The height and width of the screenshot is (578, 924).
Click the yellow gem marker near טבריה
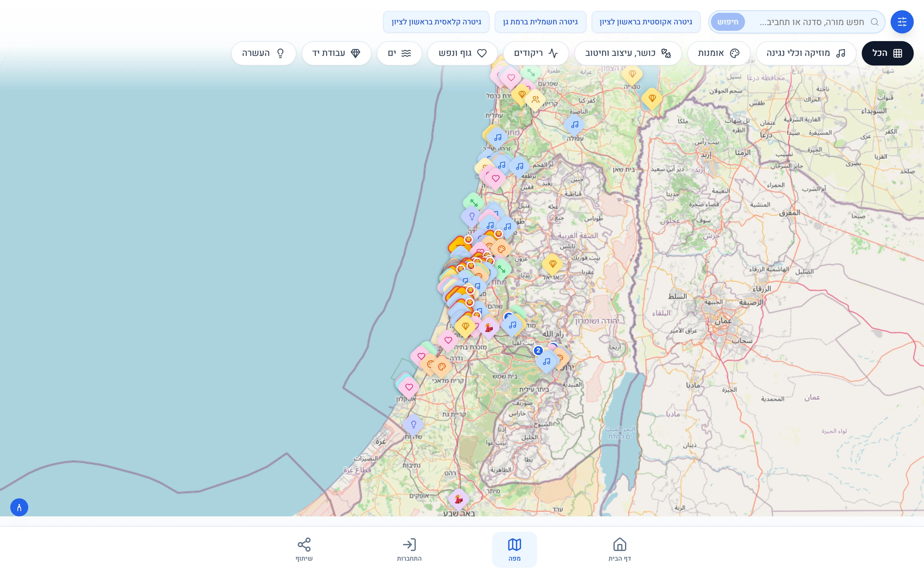pyautogui.click(x=632, y=74)
